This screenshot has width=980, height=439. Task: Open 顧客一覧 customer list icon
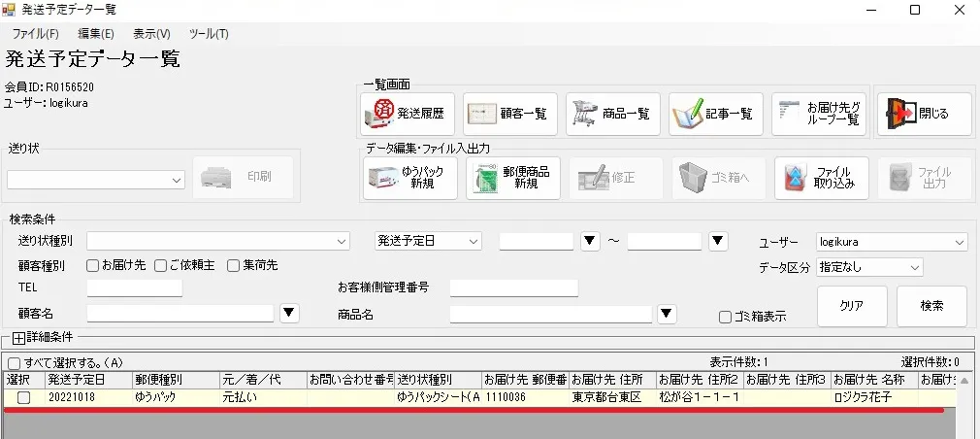[x=484, y=114]
